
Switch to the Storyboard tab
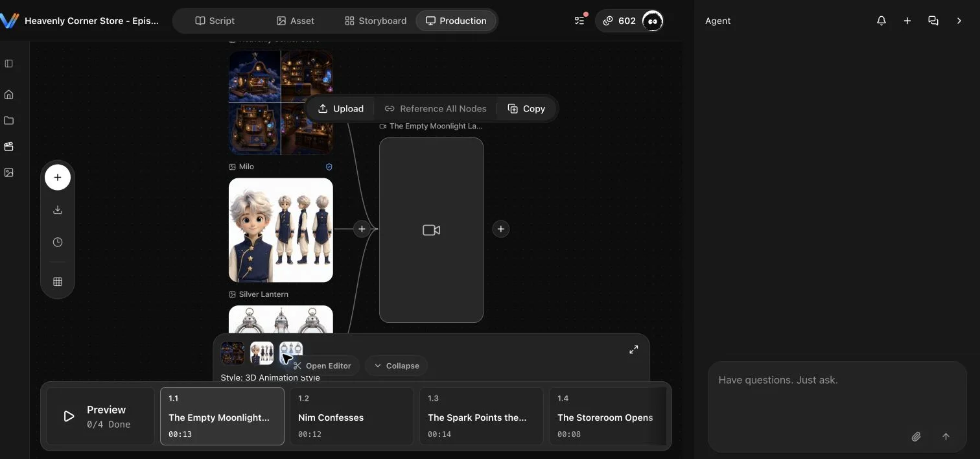coord(375,21)
